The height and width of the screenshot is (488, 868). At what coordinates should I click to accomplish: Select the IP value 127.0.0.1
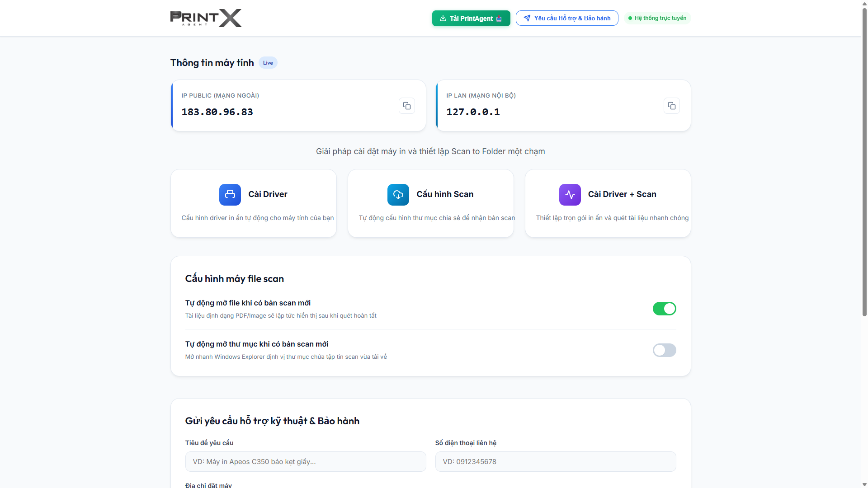(473, 112)
